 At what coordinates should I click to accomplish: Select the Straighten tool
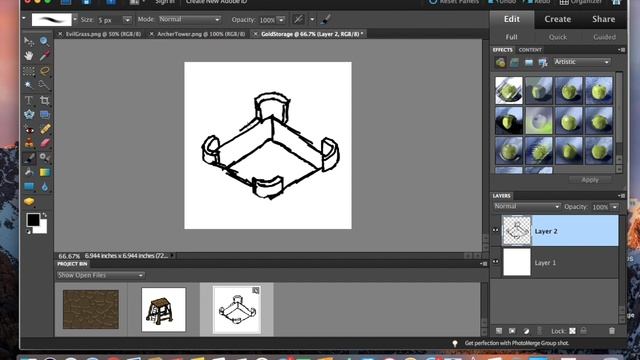(44, 114)
